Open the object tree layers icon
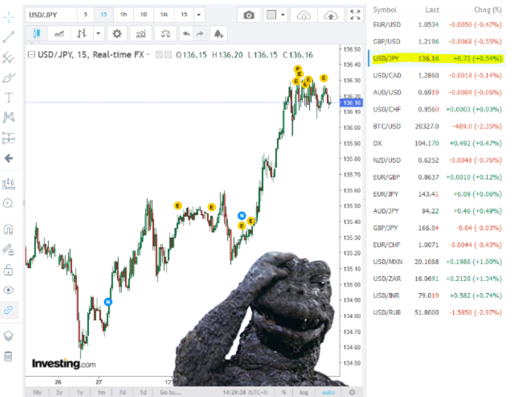The image size is (532, 397). pyautogui.click(x=9, y=336)
